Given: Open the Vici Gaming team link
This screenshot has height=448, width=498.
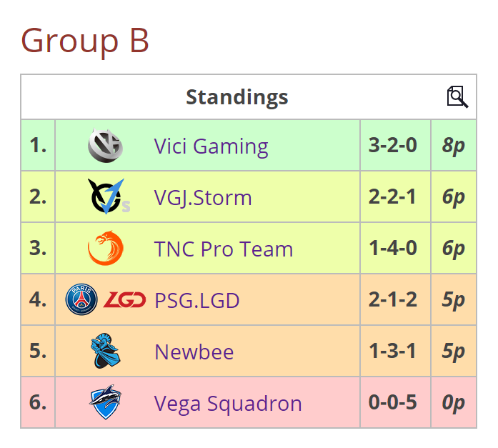Looking at the screenshot, I should coord(211,146).
